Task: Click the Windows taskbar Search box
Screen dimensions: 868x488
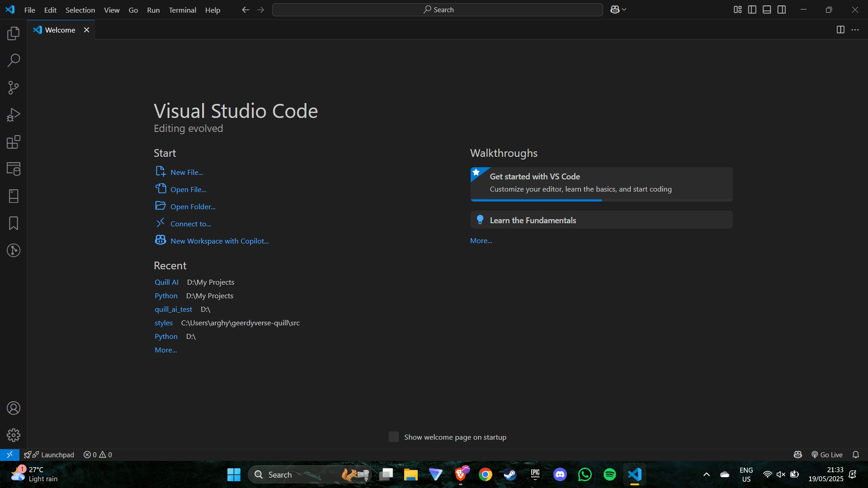Action: tap(310, 474)
